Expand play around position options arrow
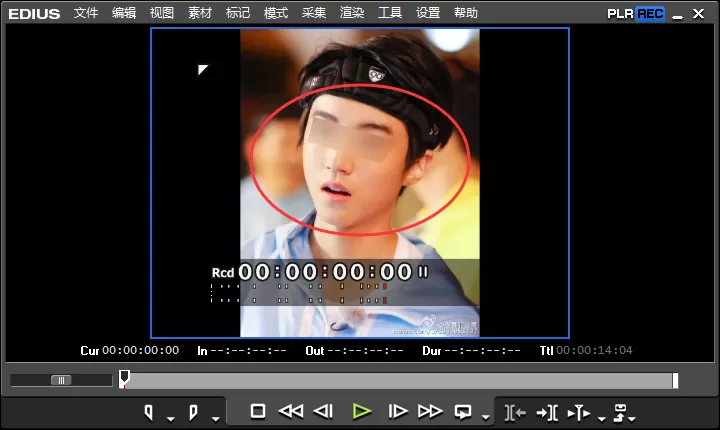The image size is (720, 430). (x=602, y=419)
